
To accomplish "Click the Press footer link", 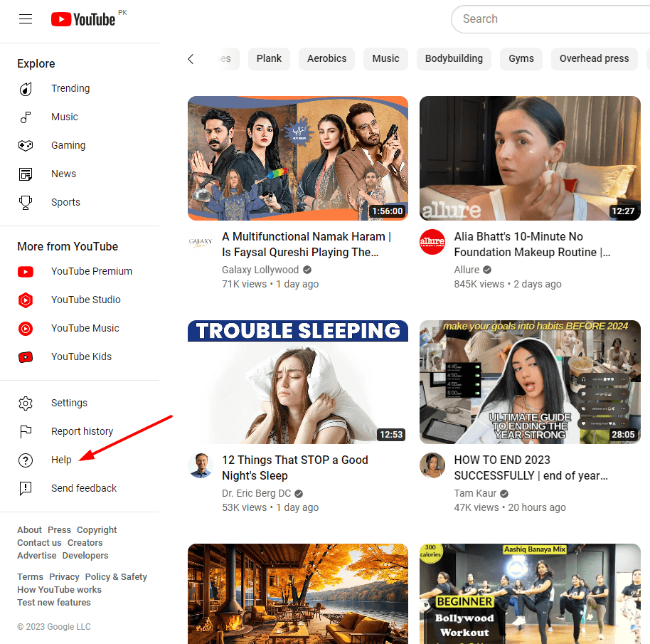I will [59, 530].
